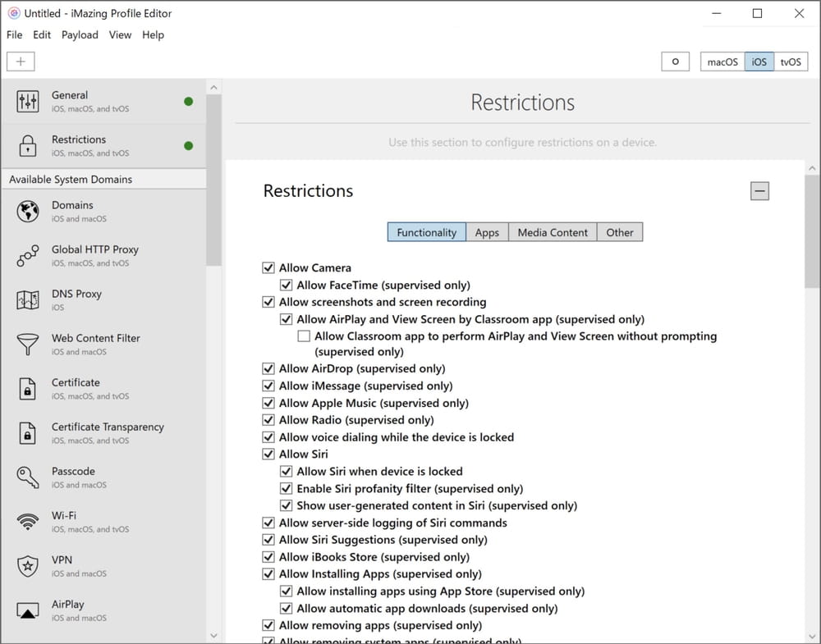Click sidebar scroll up arrow
This screenshot has width=821, height=644.
213,87
